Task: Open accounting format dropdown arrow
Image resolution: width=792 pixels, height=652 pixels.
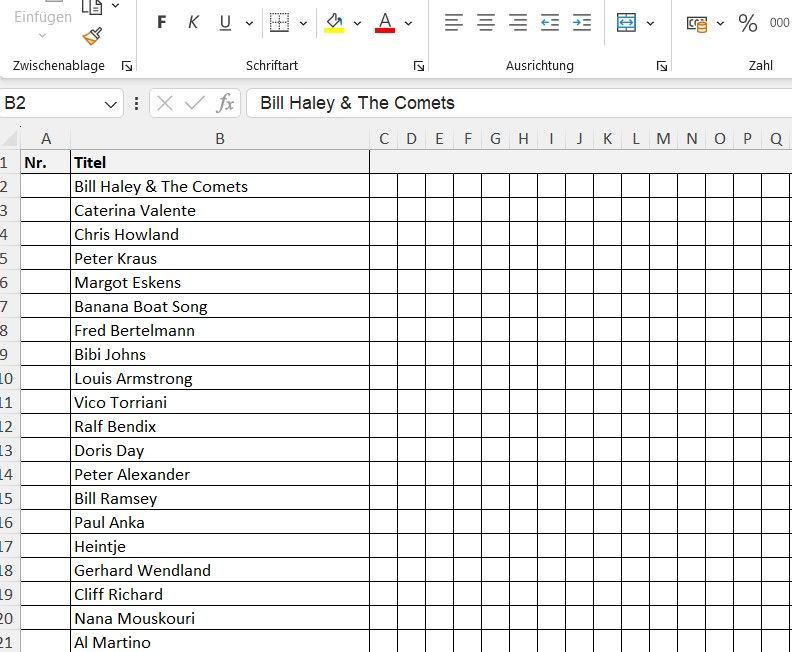Action: point(720,23)
